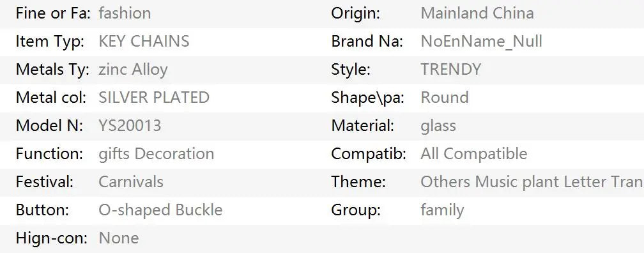Click the 'Fine or Fa:' label

[x=52, y=13]
